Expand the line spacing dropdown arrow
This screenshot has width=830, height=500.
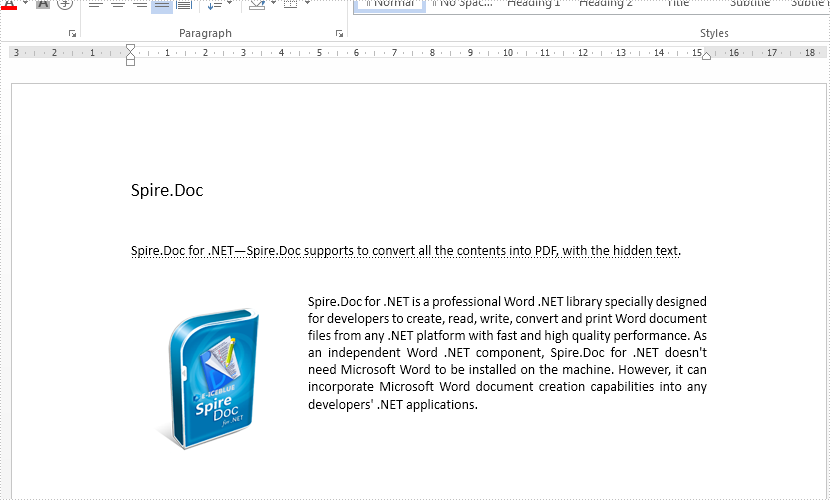point(229,3)
